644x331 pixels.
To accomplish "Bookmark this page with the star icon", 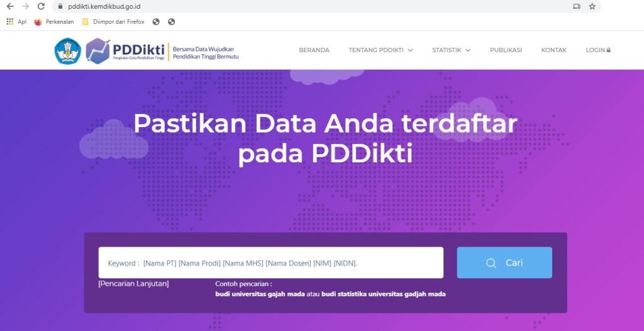I will (592, 6).
